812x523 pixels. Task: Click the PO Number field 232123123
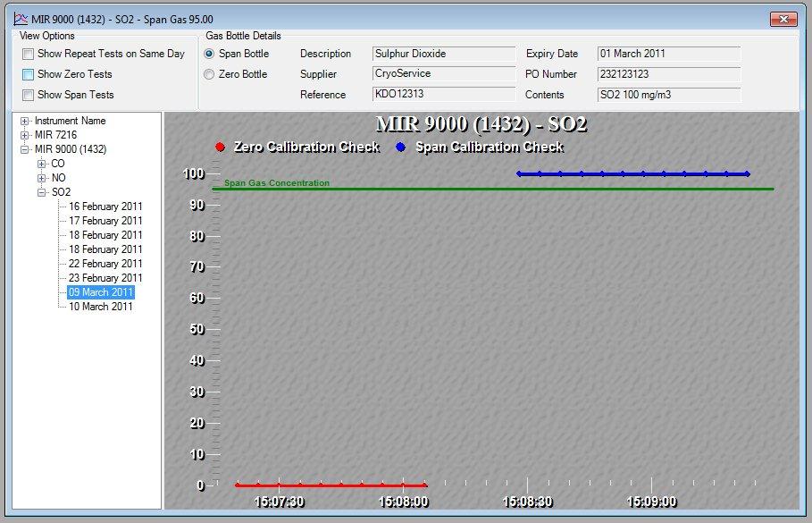[668, 74]
